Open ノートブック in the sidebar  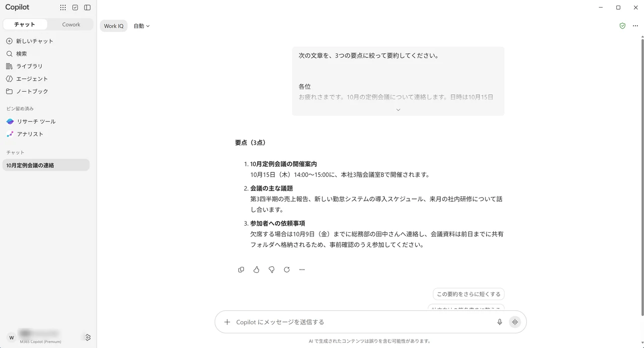[46, 91]
